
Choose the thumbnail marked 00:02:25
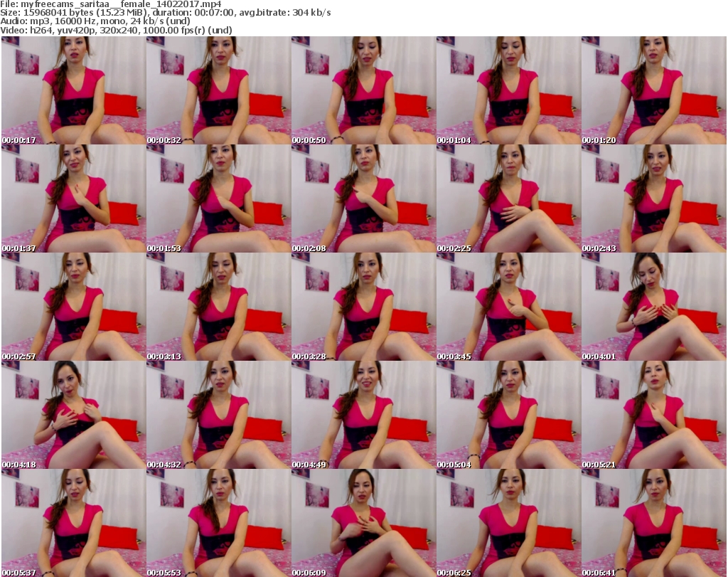508,198
